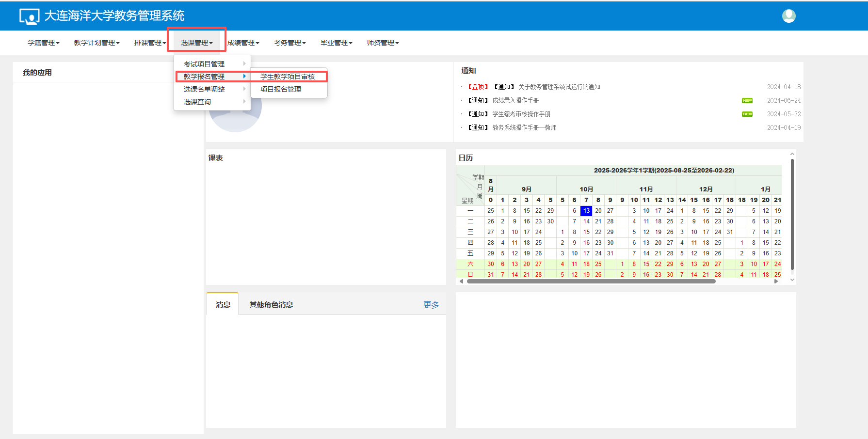Switch to the 其他角色消息 tab
The height and width of the screenshot is (439, 868).
pos(271,305)
